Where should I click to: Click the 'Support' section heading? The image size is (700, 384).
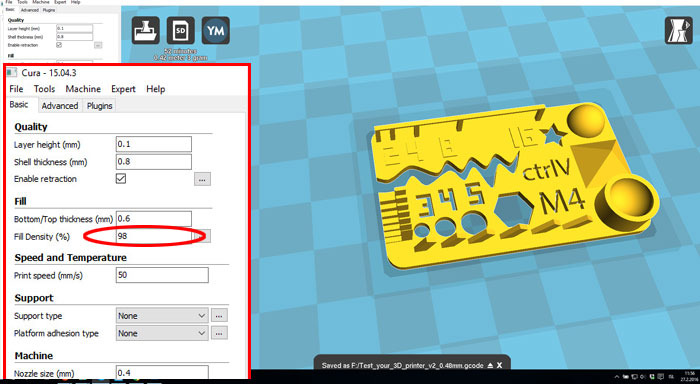(x=33, y=298)
